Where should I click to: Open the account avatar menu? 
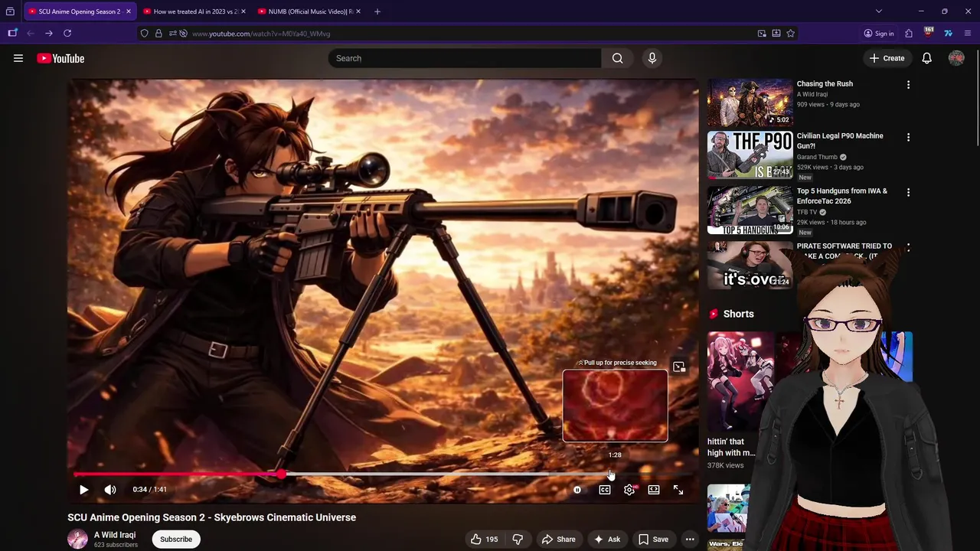coord(956,58)
